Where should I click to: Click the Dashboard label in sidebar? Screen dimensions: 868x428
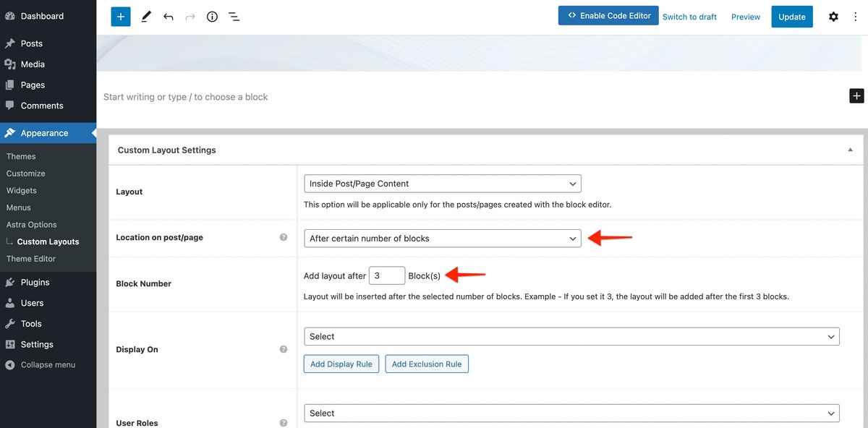tap(42, 16)
